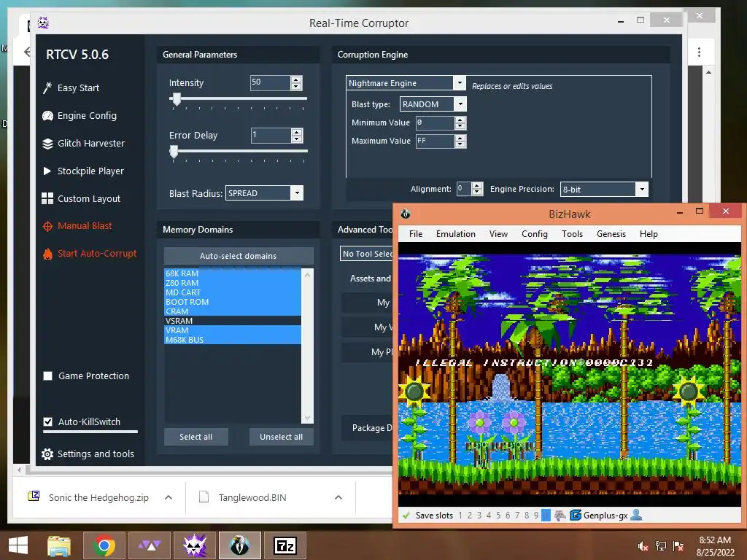The width and height of the screenshot is (747, 560).
Task: Click Intensity slider handle
Action: tap(177, 98)
